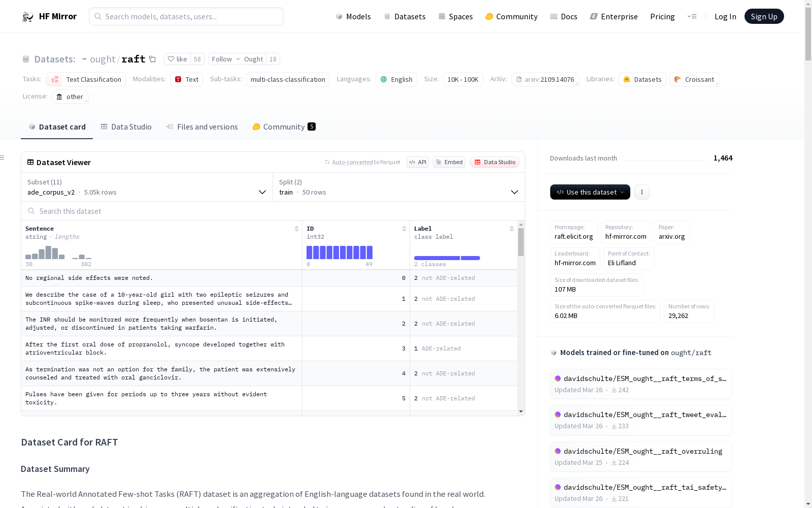
Task: Toggle the left sidebar collapse icon
Action: (x=2, y=157)
